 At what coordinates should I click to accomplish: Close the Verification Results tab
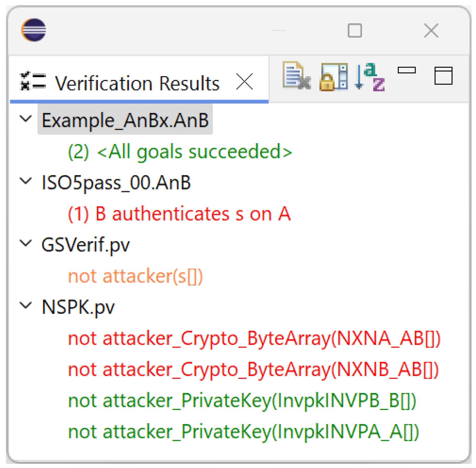coord(244,82)
